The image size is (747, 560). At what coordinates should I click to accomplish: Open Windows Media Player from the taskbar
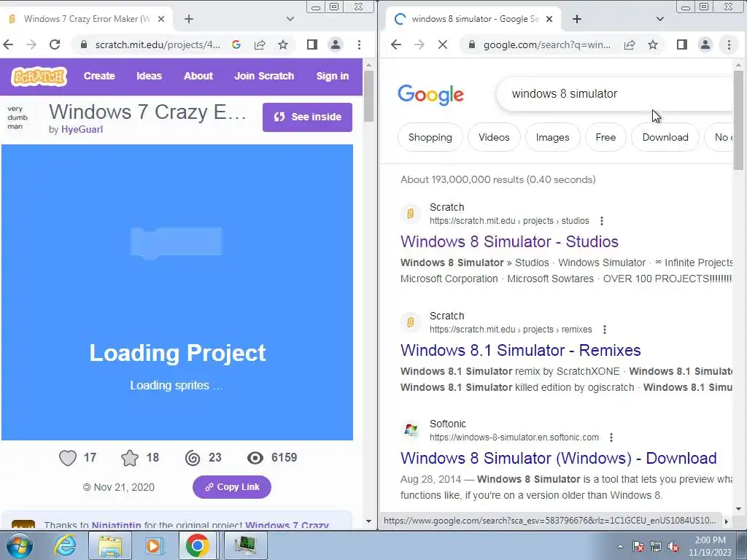click(x=153, y=545)
